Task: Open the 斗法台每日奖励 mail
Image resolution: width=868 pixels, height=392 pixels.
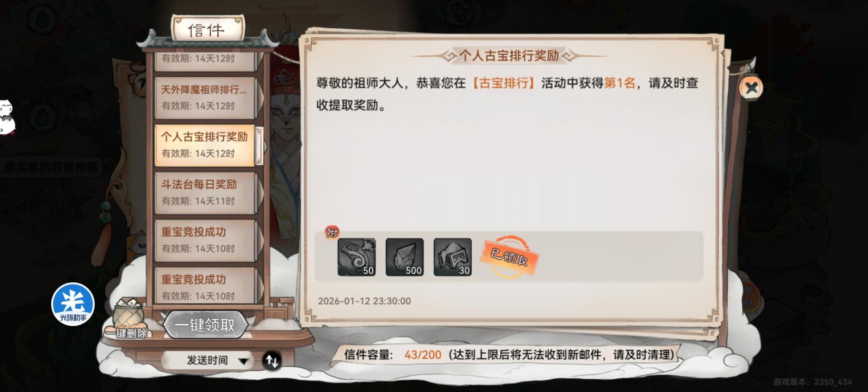Action: [x=206, y=193]
